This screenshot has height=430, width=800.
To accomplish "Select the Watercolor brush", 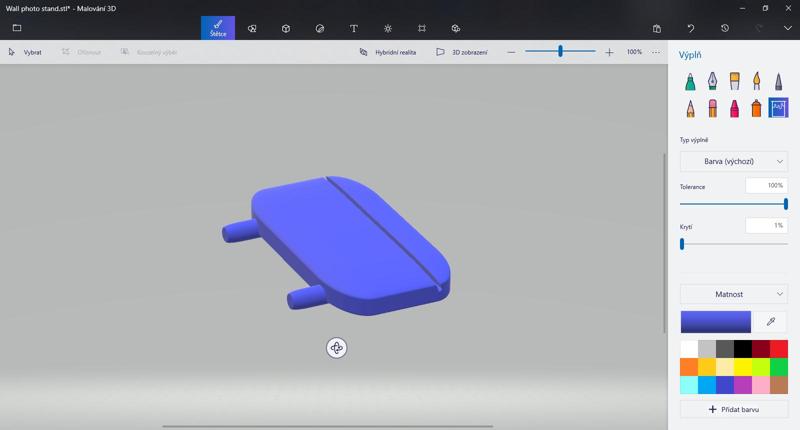I will [756, 82].
